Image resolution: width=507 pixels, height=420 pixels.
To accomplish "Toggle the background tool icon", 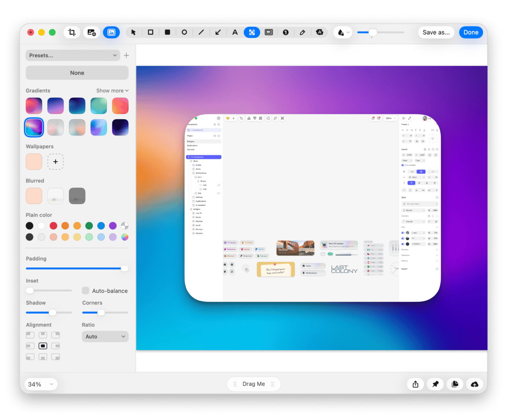I will point(111,33).
